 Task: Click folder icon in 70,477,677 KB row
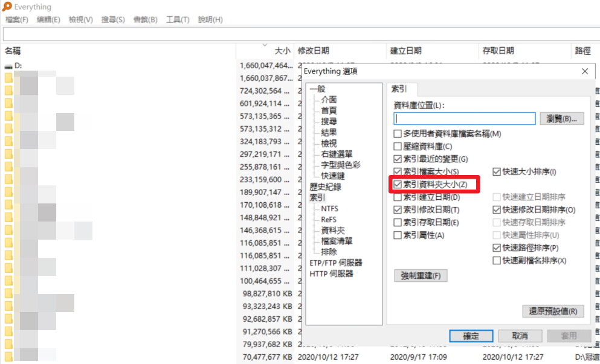8,357
